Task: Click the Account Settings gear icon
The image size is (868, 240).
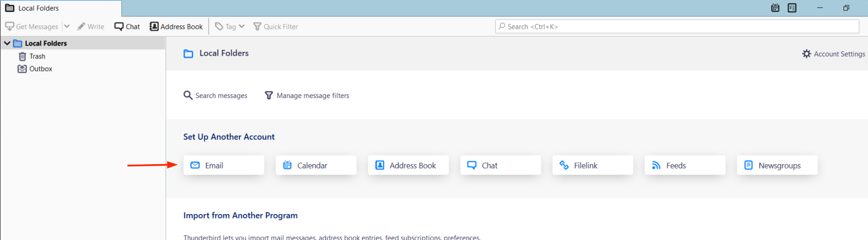Action: pos(807,54)
